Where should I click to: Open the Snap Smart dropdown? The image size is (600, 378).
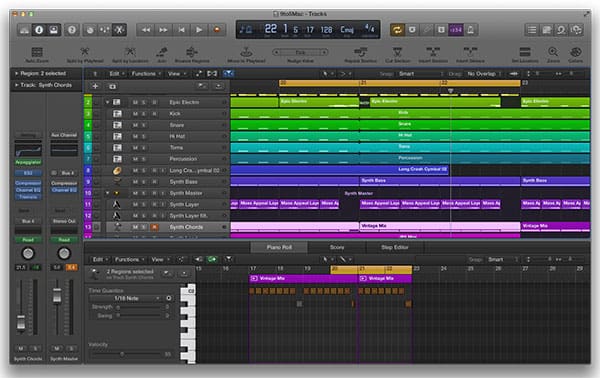[421, 73]
